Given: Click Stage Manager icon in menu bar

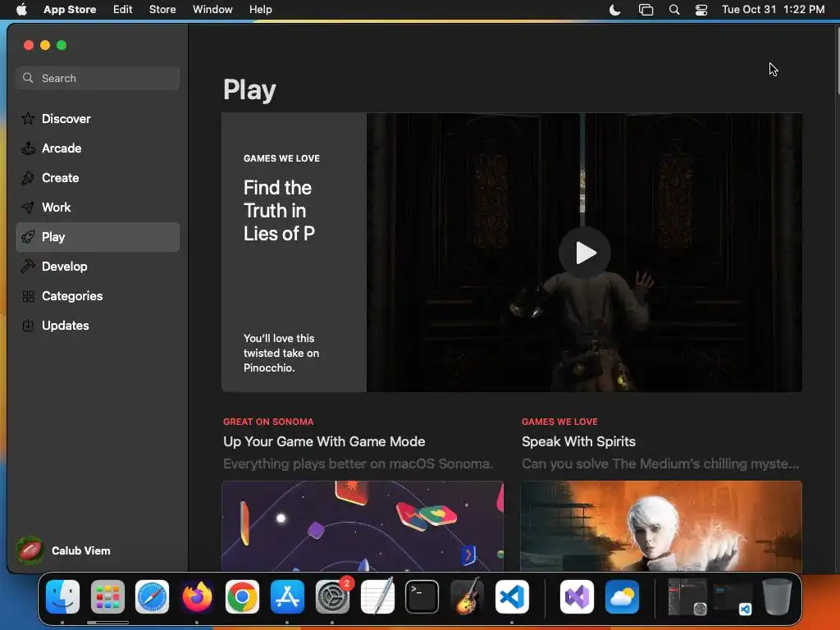Looking at the screenshot, I should (646, 10).
